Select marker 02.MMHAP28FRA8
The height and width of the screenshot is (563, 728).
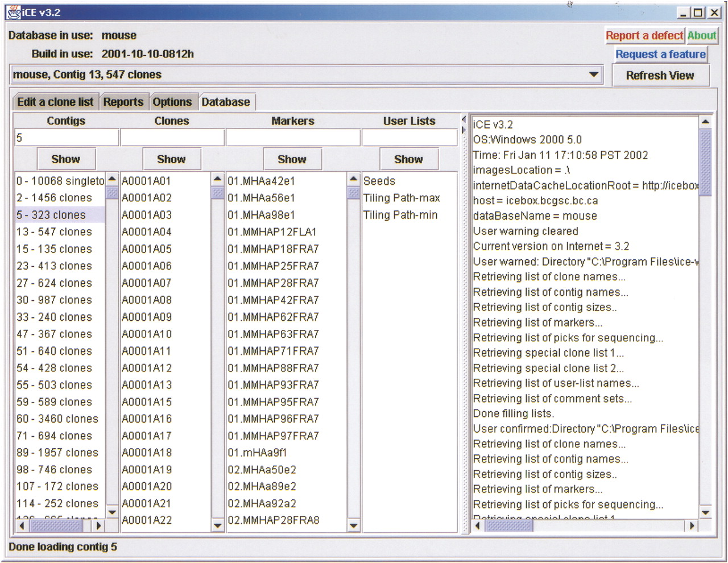tap(287, 520)
